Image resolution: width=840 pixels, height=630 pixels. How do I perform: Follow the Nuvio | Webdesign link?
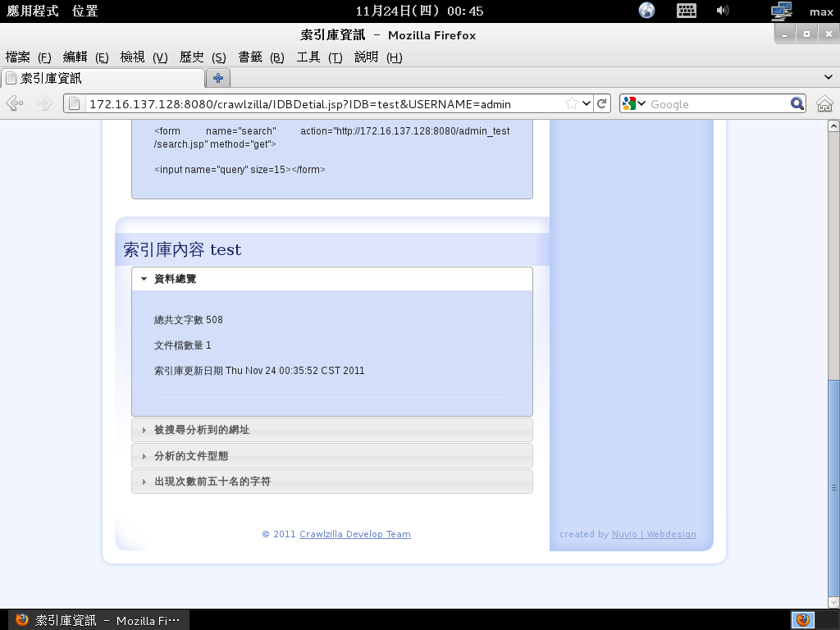click(x=654, y=534)
